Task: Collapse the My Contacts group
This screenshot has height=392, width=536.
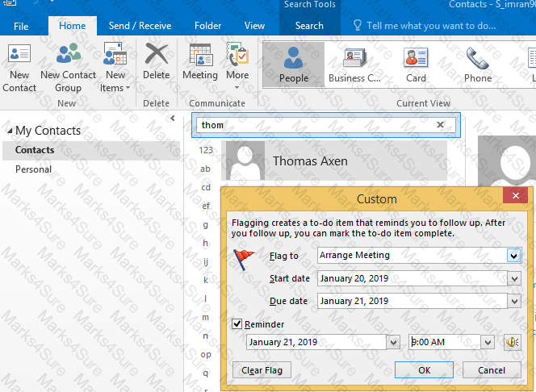Action: 10,131
